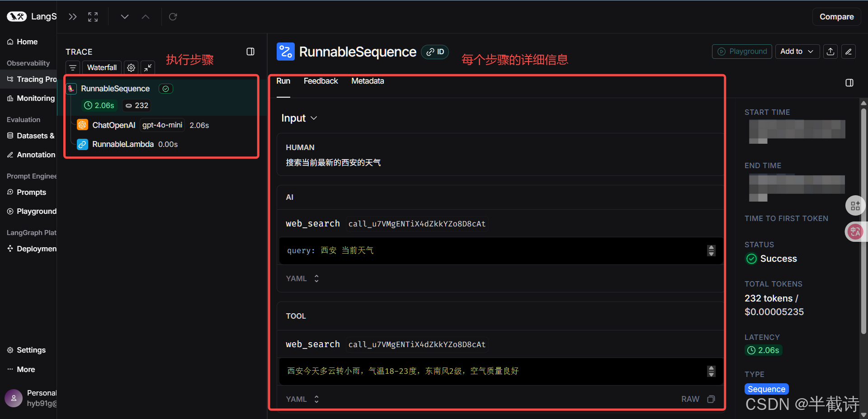Viewport: 868px width, 419px height.
Task: Go to next trace with down chevron
Action: [x=125, y=17]
